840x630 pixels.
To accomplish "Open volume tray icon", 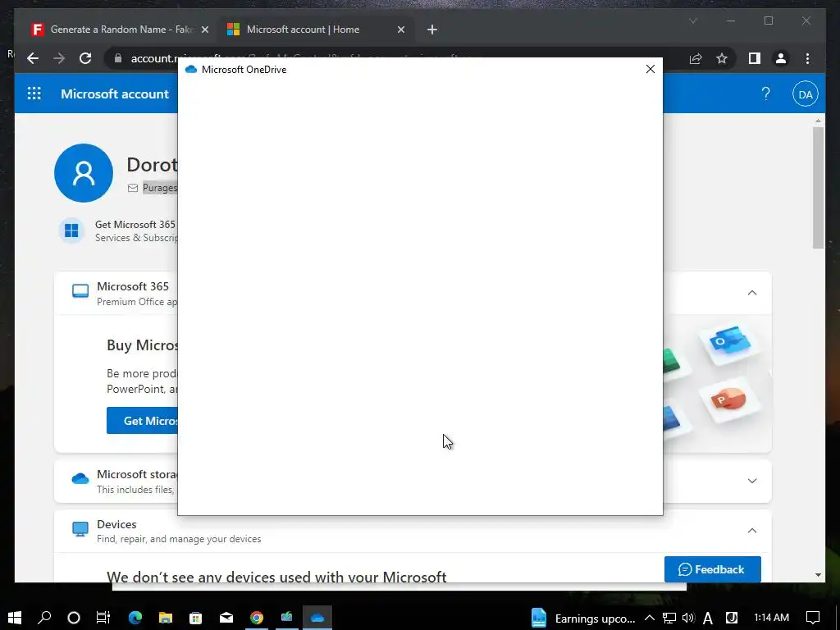I will [688, 619].
